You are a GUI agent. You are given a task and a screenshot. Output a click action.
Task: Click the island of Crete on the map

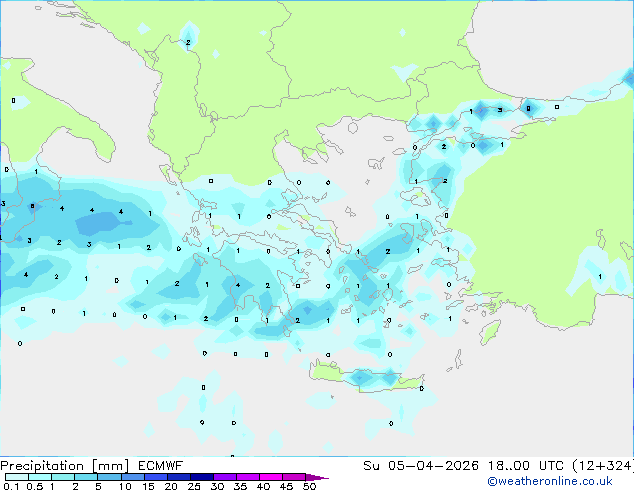[367, 379]
